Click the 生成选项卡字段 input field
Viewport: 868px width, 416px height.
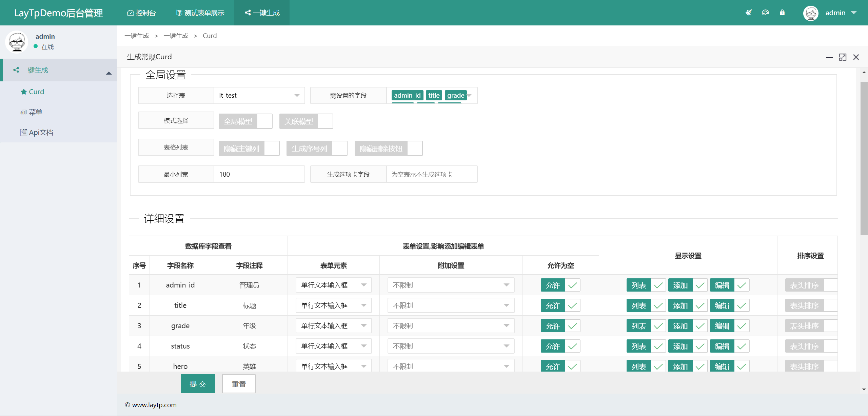(x=432, y=174)
